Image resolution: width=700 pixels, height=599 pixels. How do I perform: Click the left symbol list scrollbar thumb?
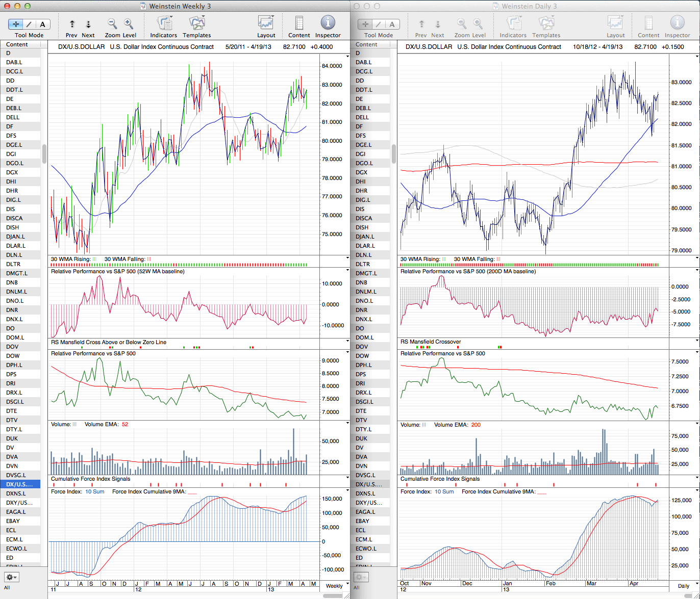pos(45,153)
